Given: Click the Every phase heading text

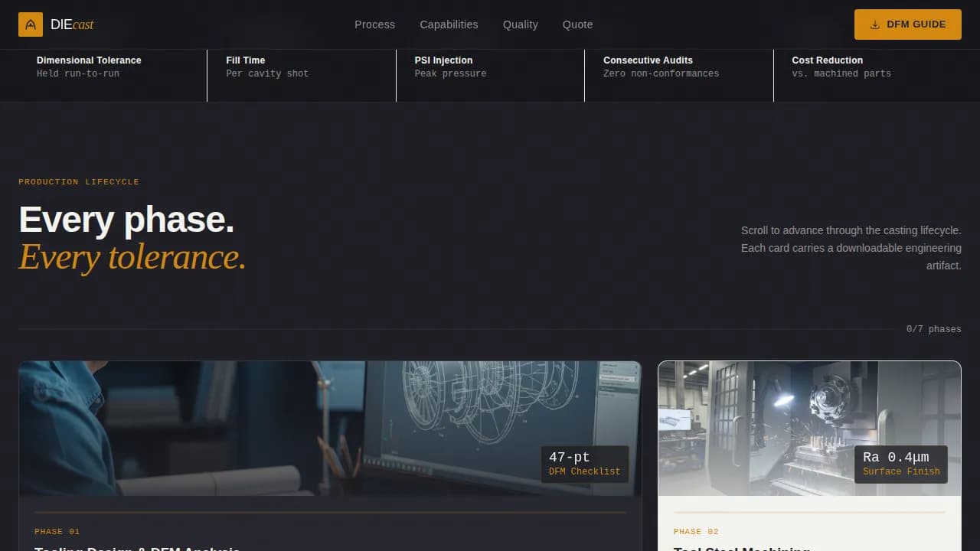Looking at the screenshot, I should pos(126,220).
